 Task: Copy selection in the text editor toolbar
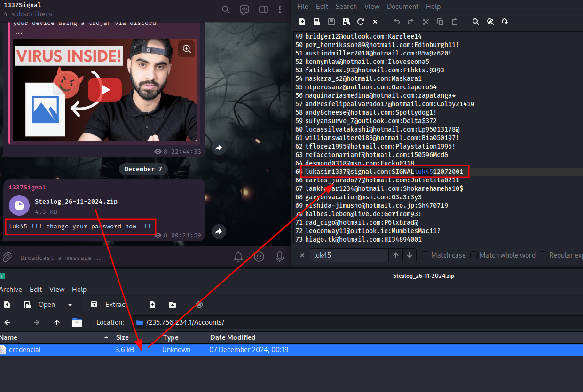[x=440, y=22]
